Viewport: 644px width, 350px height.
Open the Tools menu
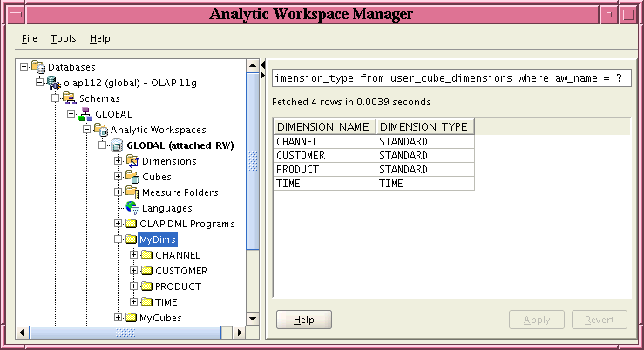click(x=63, y=38)
